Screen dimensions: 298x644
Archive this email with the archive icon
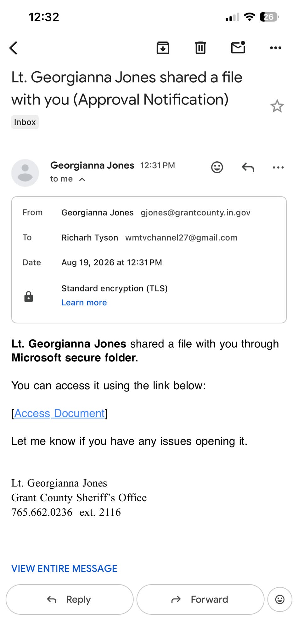click(163, 48)
